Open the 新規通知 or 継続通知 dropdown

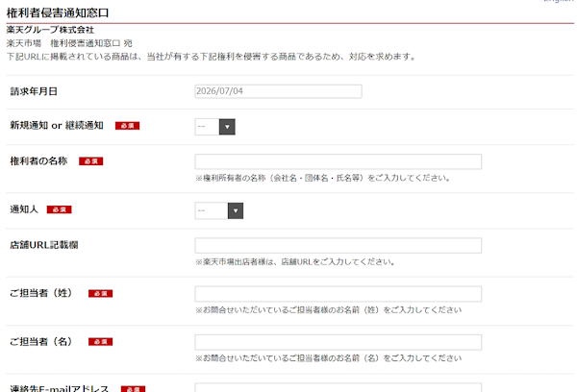pyautogui.click(x=214, y=127)
